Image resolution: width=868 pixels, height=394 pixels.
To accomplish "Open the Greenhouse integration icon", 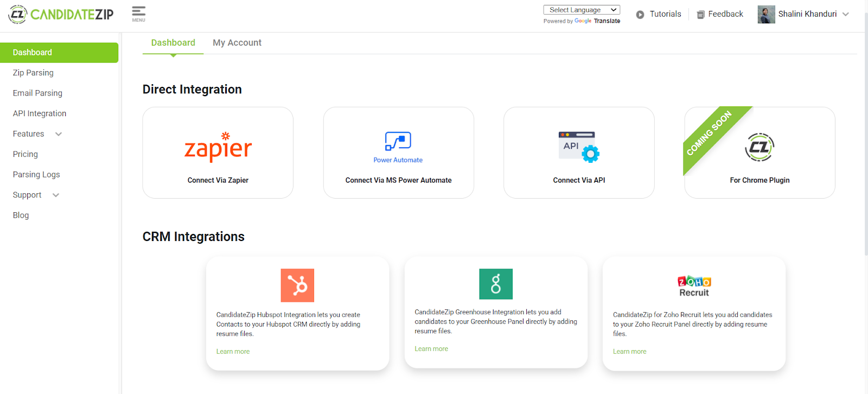I will (496, 284).
